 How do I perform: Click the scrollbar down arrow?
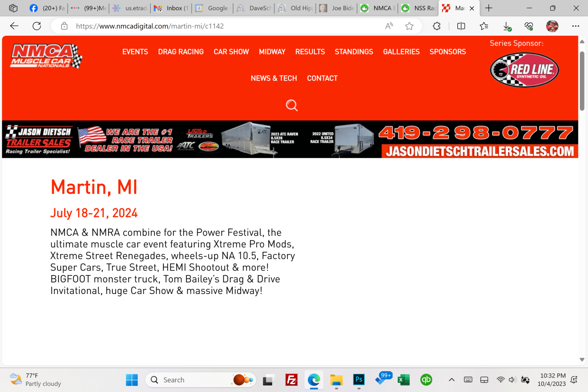(x=582, y=360)
